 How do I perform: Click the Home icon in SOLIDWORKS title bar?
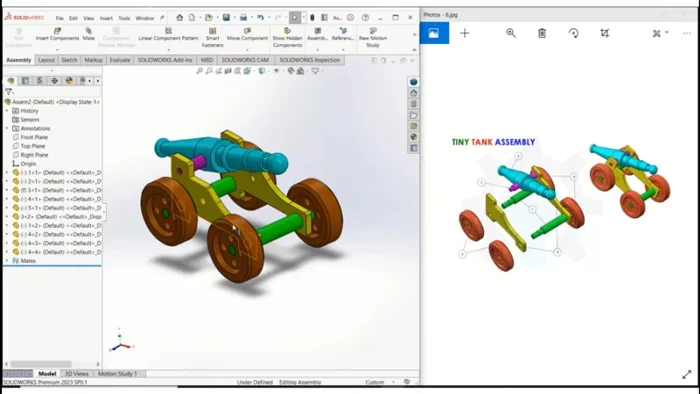tap(179, 17)
